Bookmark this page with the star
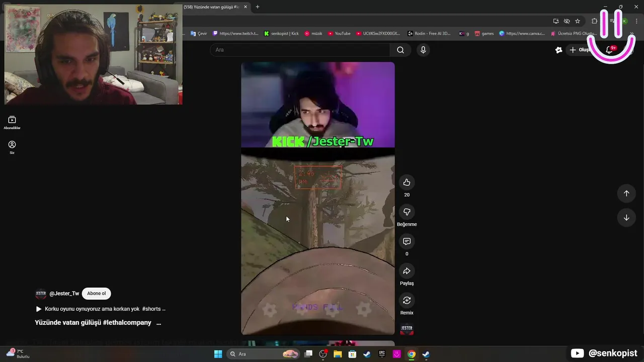This screenshot has width=644, height=362. pos(578,21)
